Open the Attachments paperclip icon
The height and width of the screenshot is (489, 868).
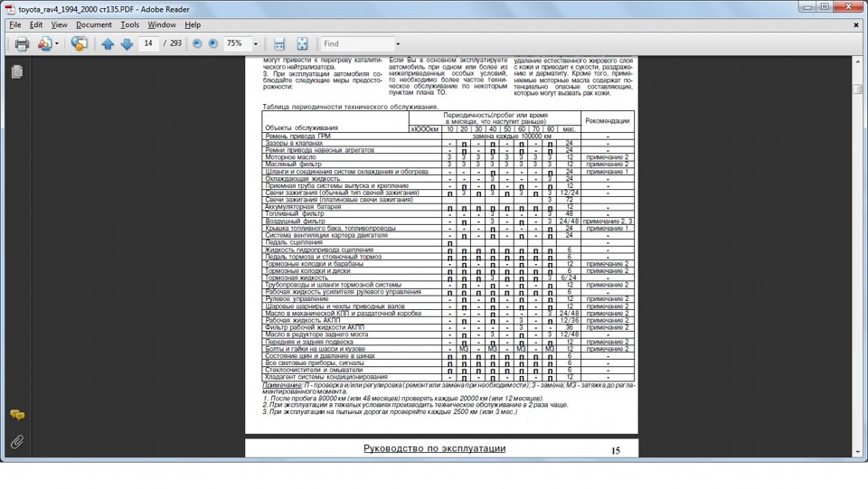coord(17,441)
